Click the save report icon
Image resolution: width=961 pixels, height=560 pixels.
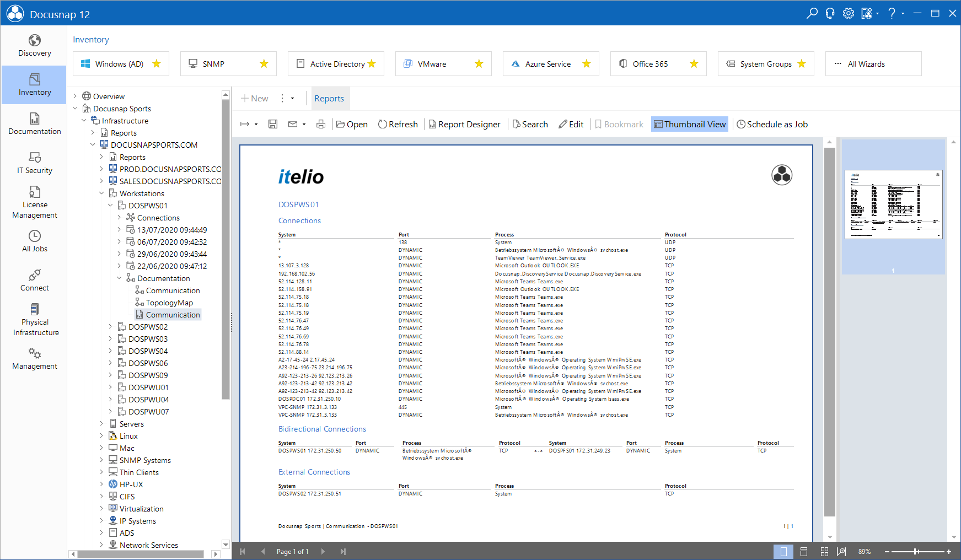(273, 124)
